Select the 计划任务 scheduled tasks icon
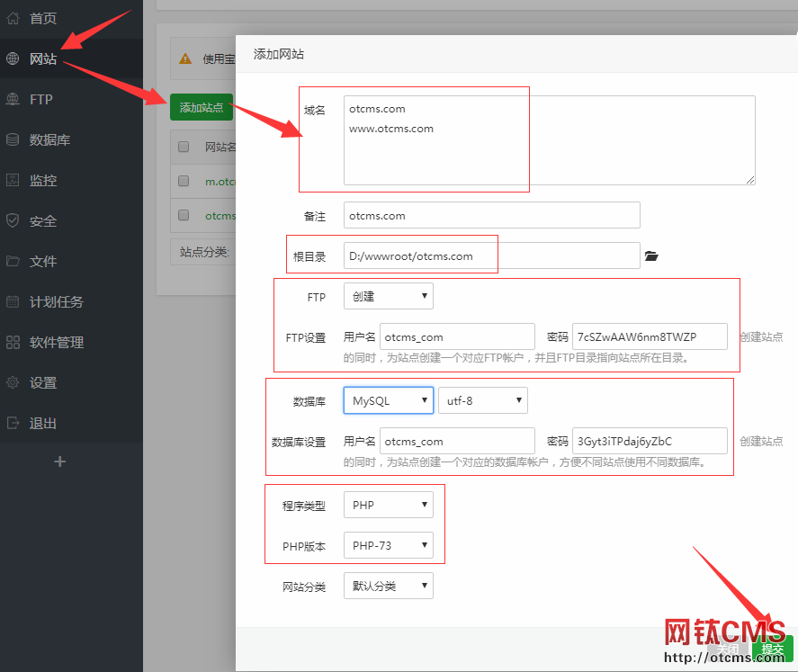Viewport: 798px width, 672px height. click(x=13, y=301)
